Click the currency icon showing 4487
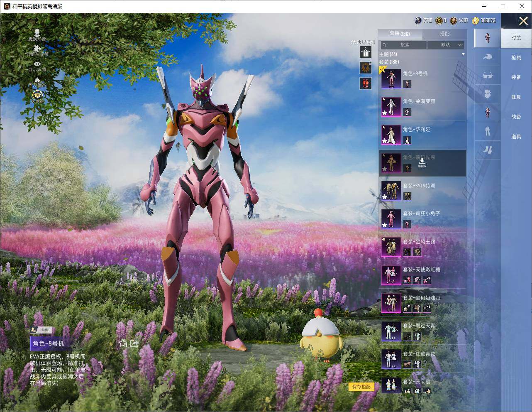The height and width of the screenshot is (412, 532). click(x=454, y=20)
